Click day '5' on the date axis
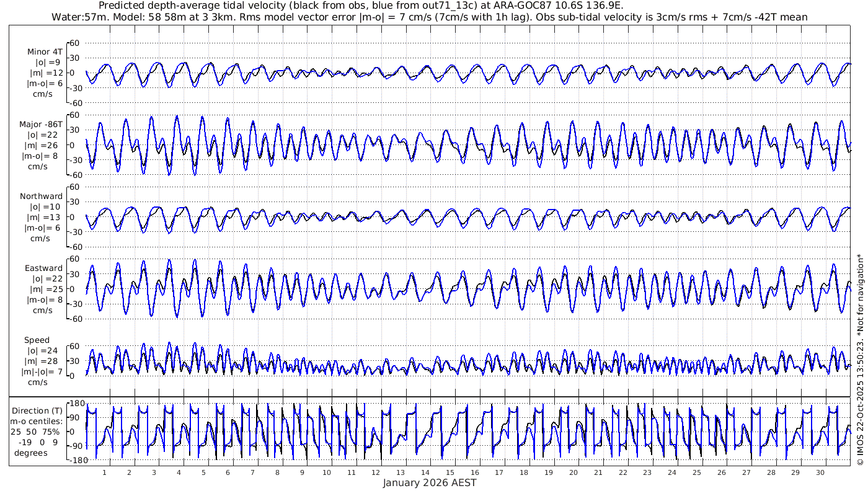 click(x=203, y=472)
